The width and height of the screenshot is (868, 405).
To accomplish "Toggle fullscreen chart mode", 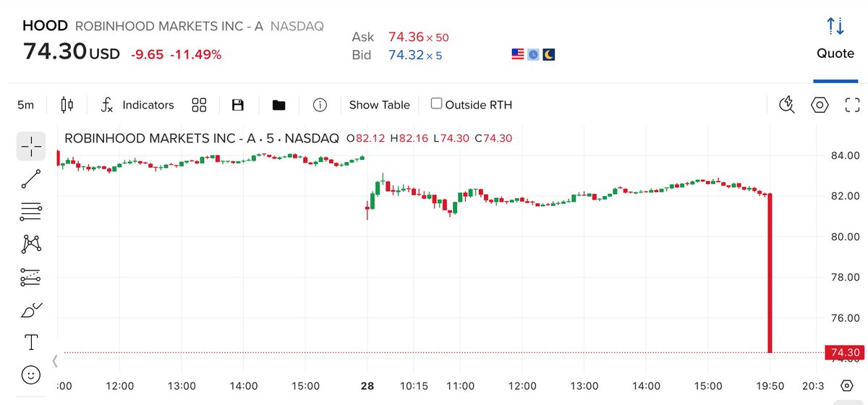I will 852,105.
